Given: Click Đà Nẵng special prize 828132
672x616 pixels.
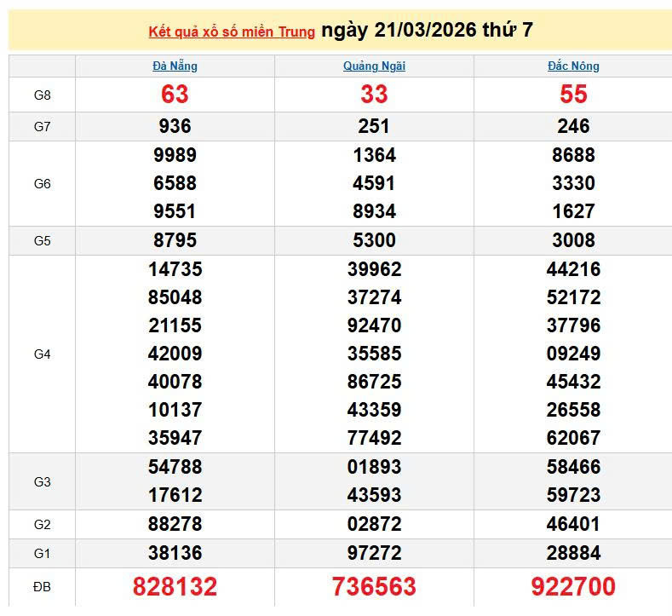Looking at the screenshot, I should [175, 586].
